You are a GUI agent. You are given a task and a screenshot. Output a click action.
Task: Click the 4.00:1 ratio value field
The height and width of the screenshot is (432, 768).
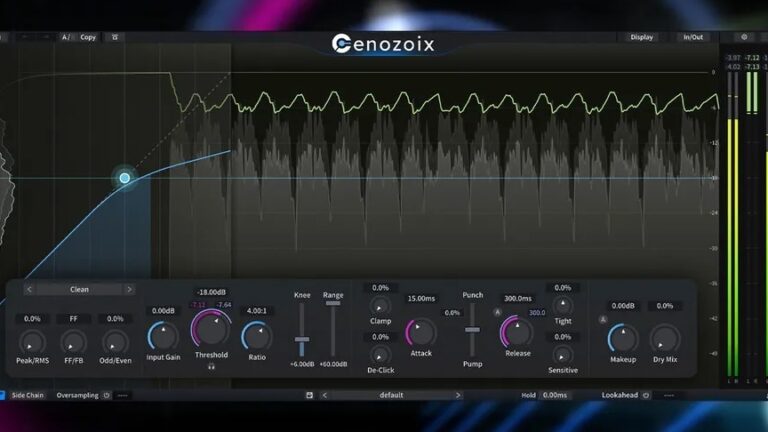pyautogui.click(x=257, y=311)
